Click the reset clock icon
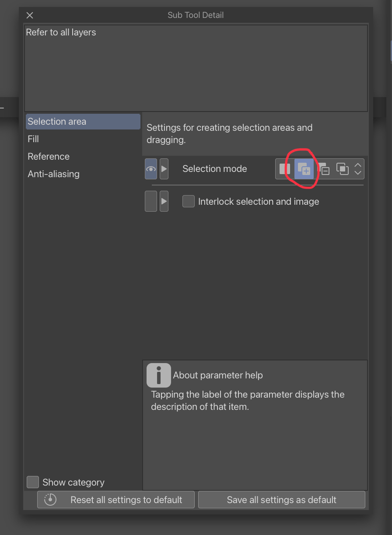Image resolution: width=392 pixels, height=535 pixels. point(49,499)
